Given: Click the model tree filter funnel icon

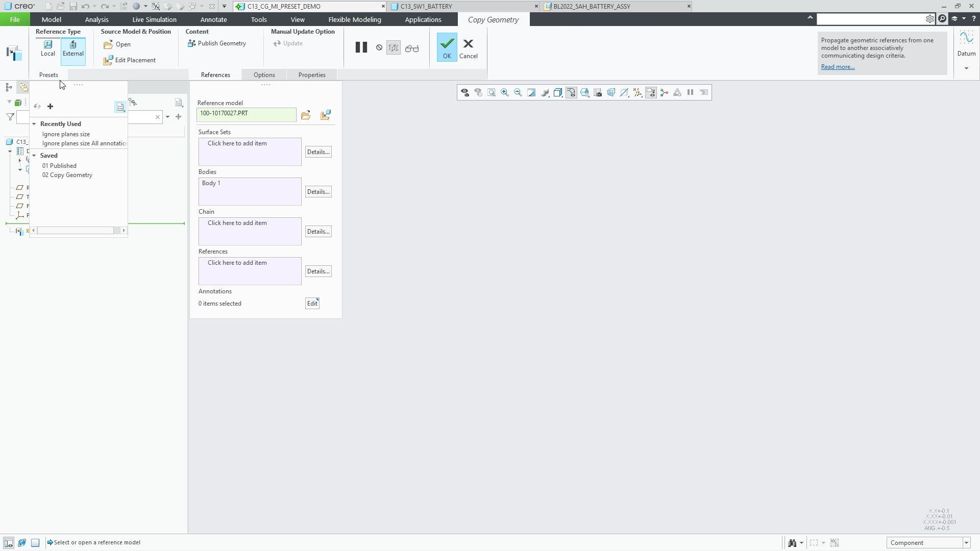Looking at the screenshot, I should tap(10, 117).
